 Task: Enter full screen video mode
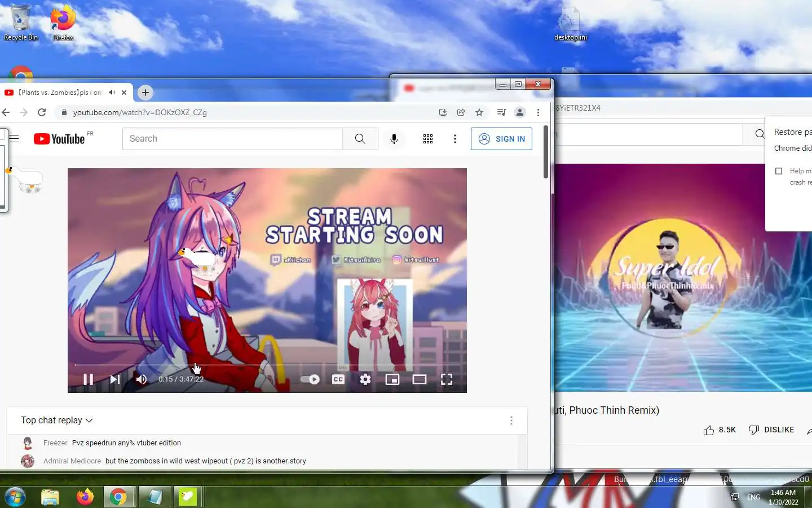pos(447,379)
